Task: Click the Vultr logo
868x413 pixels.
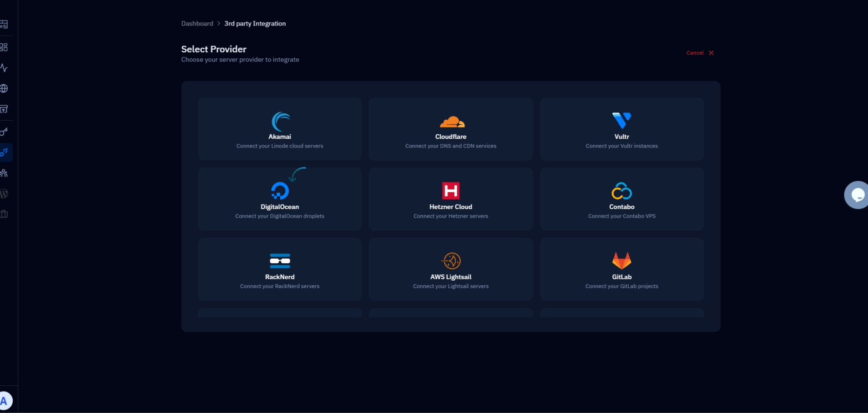Action: (x=621, y=121)
